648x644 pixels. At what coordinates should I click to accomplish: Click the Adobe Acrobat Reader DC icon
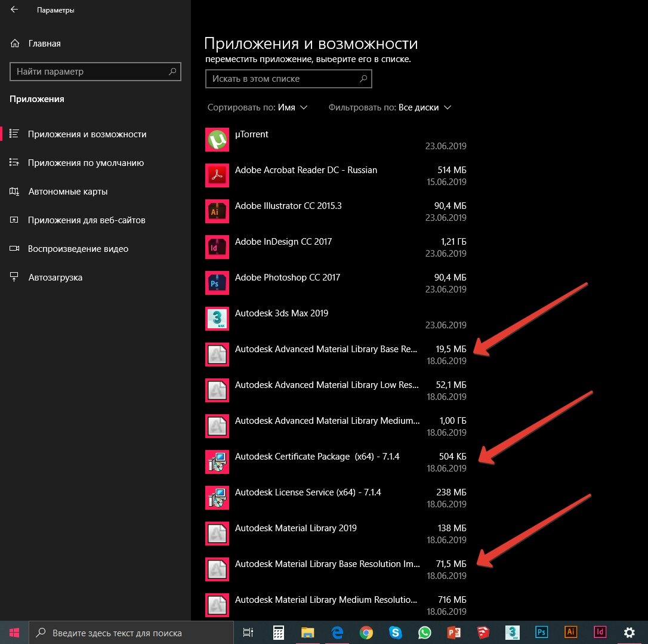coord(217,175)
